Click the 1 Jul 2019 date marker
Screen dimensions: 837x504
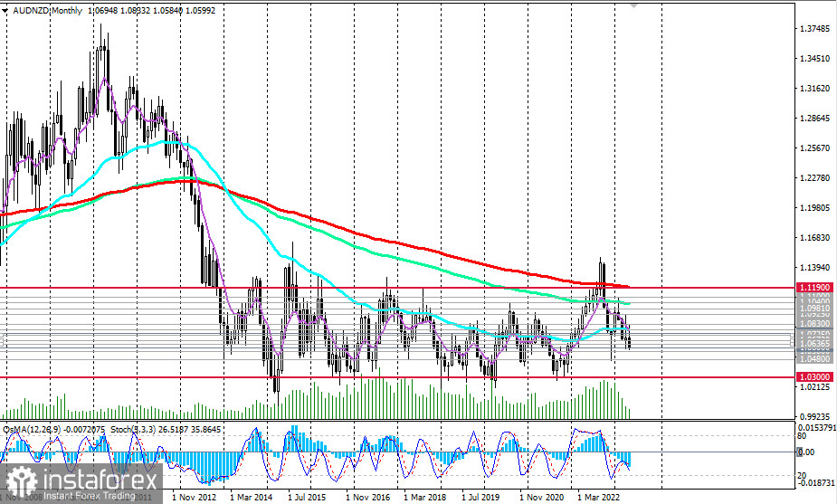(x=481, y=497)
